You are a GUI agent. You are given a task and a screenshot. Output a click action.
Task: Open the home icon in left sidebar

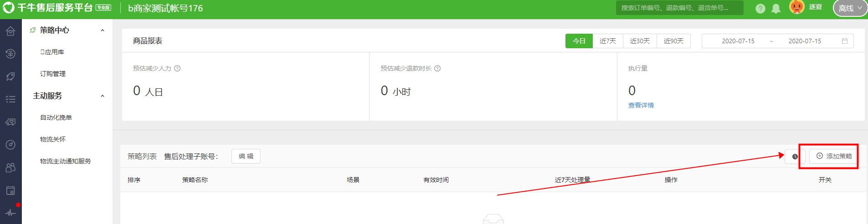10,31
